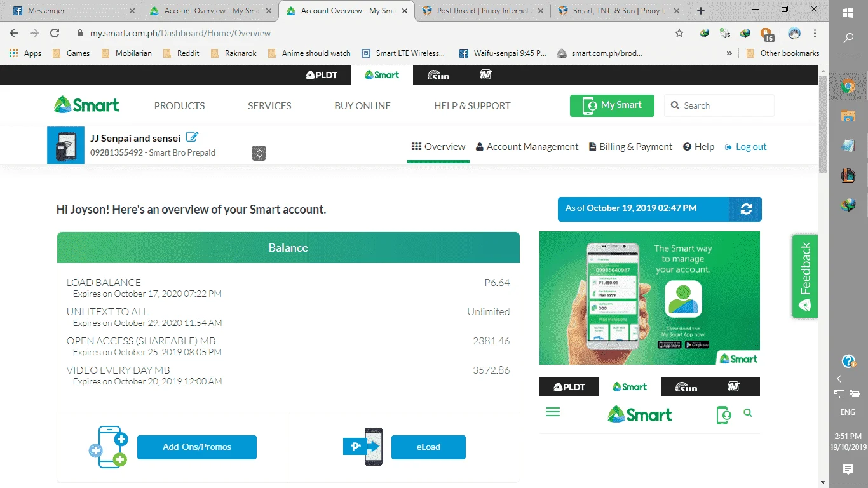
Task: Log out of the Smart account
Action: point(746,147)
